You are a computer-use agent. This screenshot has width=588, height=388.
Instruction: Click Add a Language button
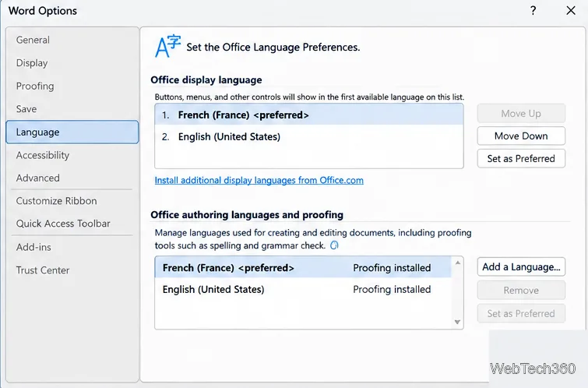[521, 266]
